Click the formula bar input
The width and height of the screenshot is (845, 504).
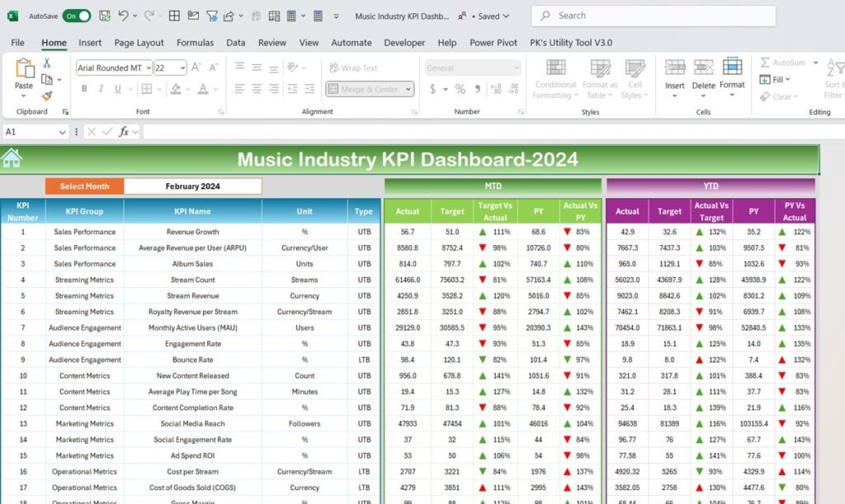pyautogui.click(x=493, y=132)
